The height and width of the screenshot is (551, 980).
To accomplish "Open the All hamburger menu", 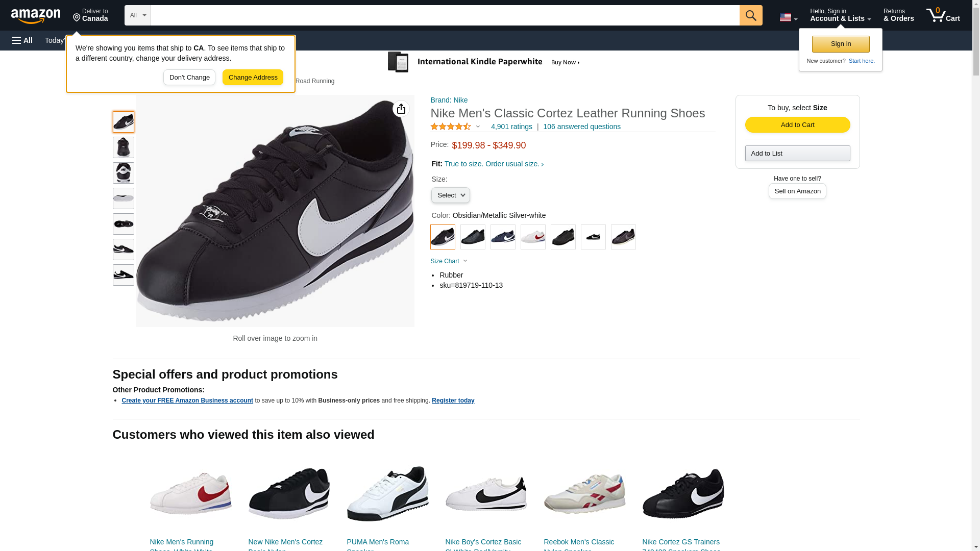I will 22,40.
